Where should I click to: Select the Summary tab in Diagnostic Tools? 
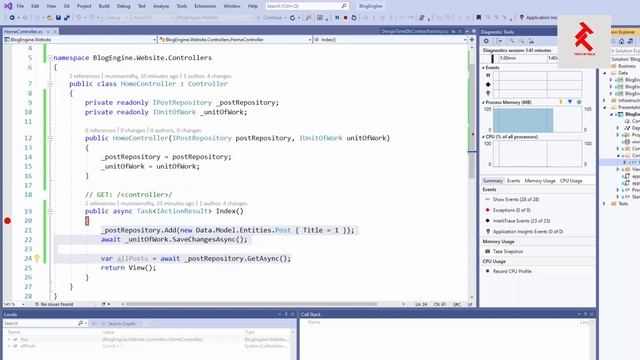click(492, 181)
